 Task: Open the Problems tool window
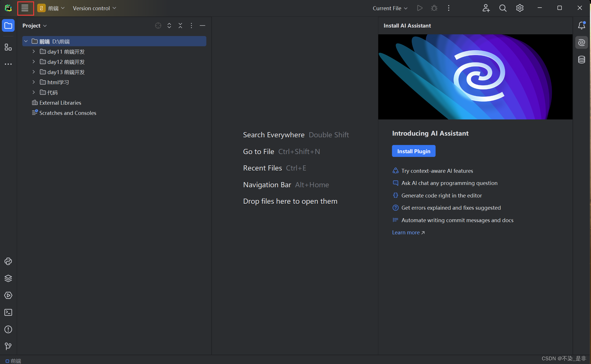(8, 329)
